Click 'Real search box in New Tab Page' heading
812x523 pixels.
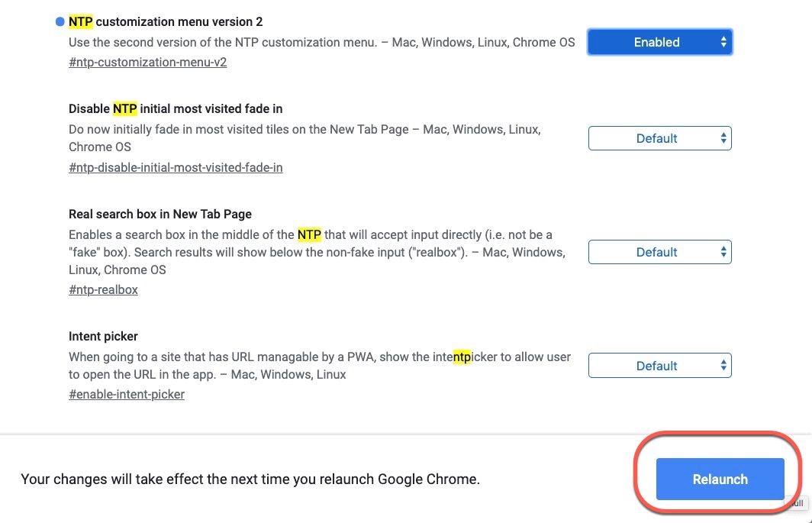coord(160,214)
